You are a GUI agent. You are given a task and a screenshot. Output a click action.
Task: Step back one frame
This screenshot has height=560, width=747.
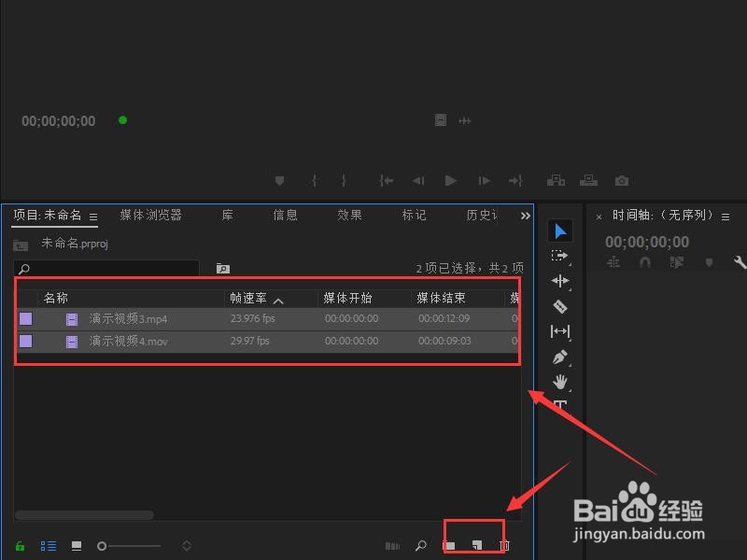click(418, 181)
